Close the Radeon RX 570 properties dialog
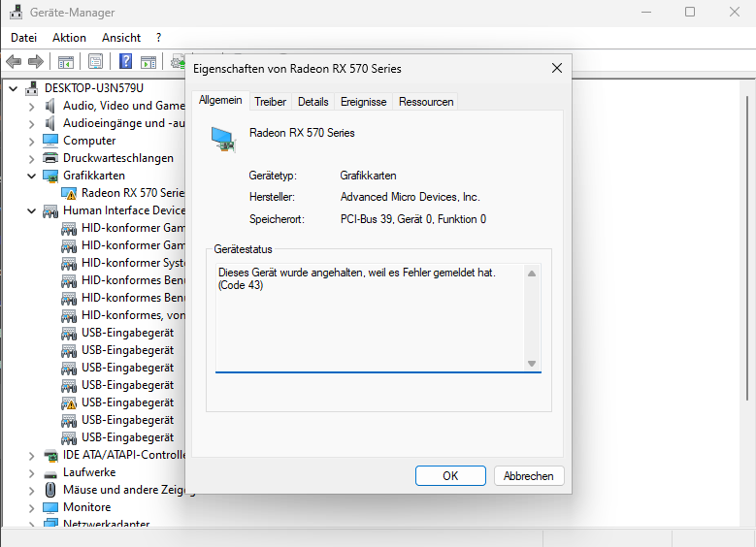 coord(557,69)
